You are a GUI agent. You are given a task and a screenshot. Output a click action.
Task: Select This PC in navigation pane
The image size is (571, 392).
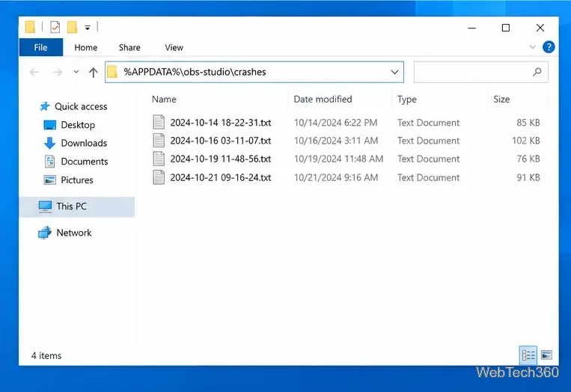point(77,206)
